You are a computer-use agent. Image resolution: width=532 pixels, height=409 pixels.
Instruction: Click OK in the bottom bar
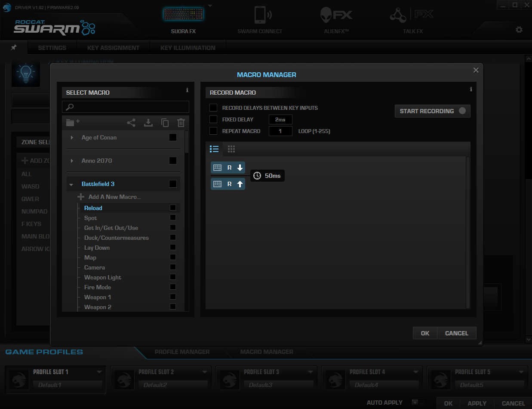coord(448,403)
